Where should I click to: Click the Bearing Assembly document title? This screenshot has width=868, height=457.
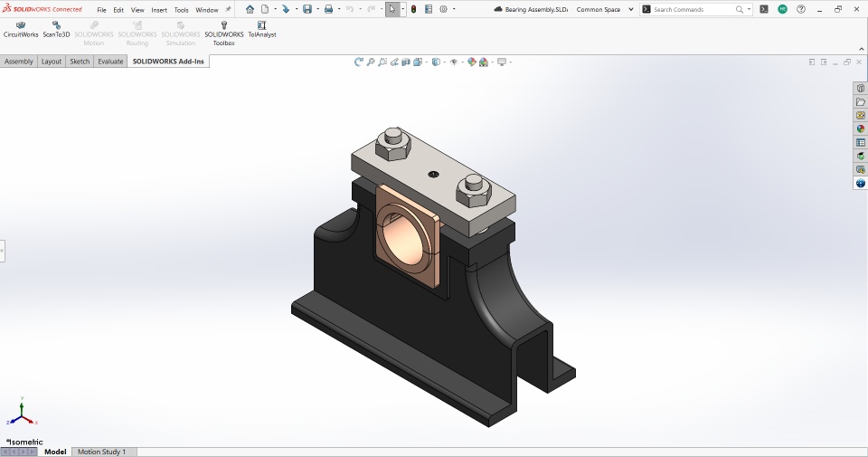[x=534, y=9]
